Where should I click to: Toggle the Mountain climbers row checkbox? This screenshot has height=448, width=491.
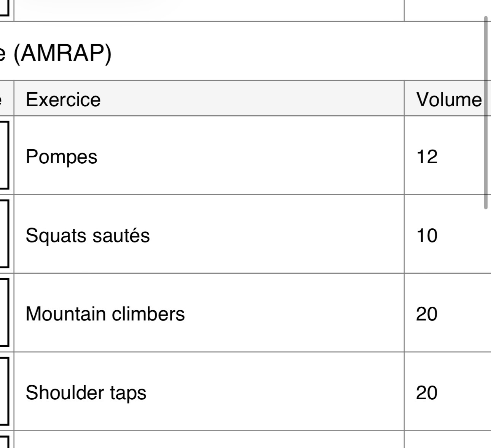click(x=4, y=312)
